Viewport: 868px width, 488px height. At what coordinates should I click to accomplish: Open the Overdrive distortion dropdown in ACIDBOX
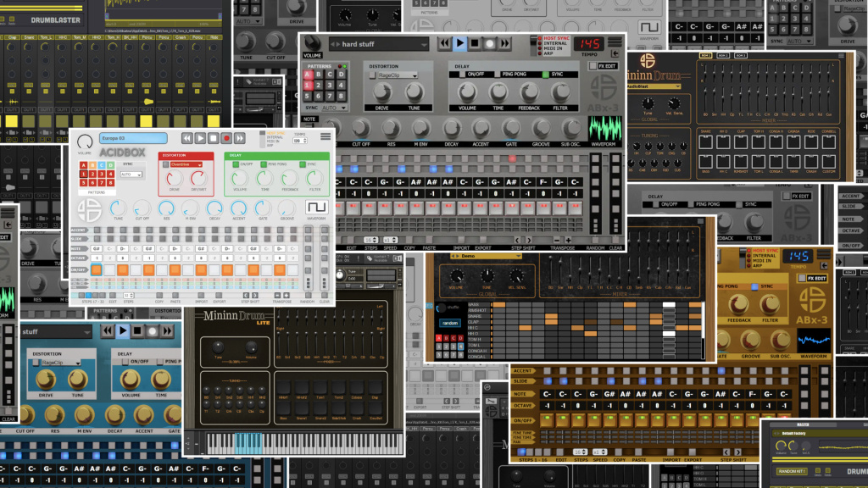click(186, 164)
